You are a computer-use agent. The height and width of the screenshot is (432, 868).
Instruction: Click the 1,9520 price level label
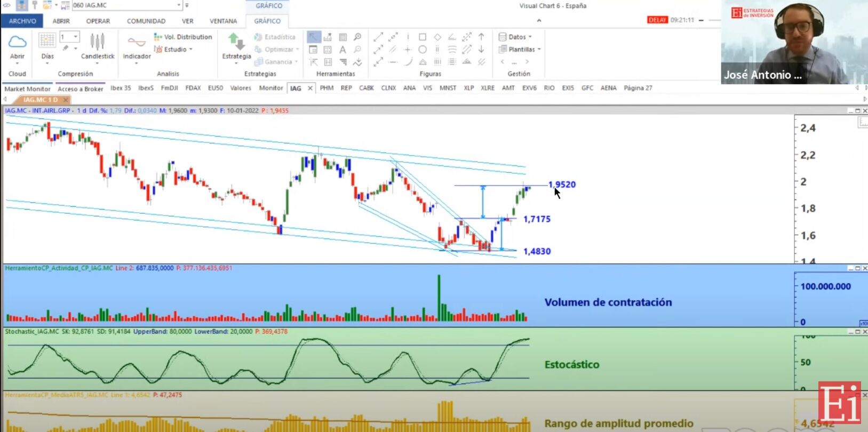click(562, 185)
